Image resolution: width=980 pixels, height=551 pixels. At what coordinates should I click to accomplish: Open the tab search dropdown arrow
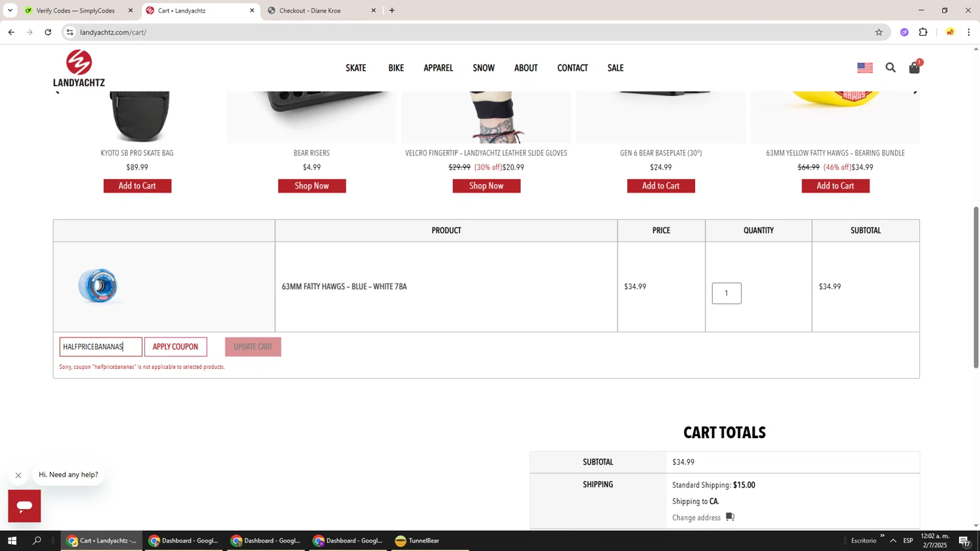coord(10,10)
